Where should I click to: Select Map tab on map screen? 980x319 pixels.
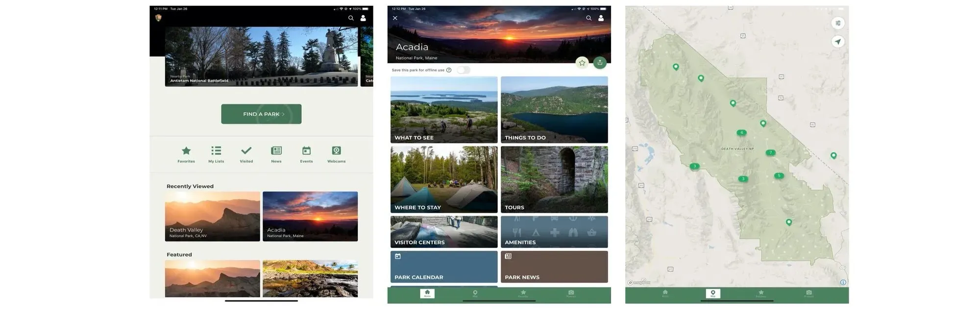713,294
